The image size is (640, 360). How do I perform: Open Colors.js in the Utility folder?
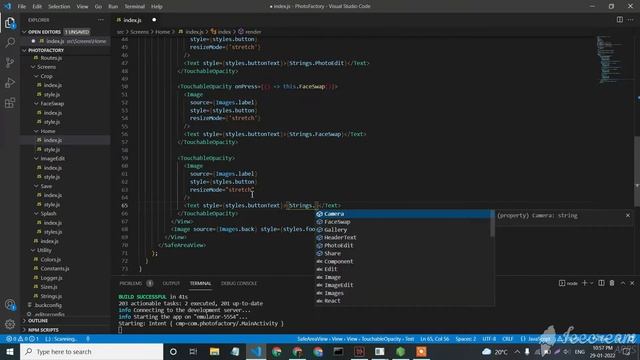coord(51,260)
